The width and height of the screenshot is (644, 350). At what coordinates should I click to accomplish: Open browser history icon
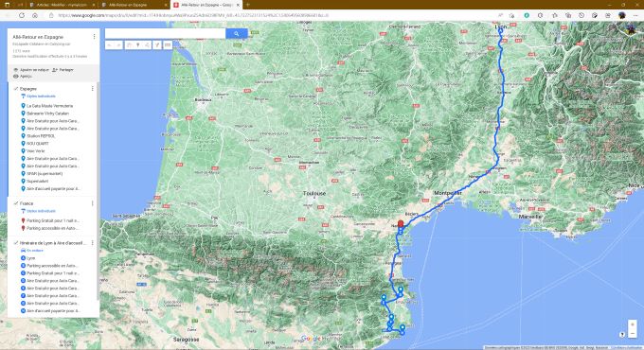tap(581, 15)
